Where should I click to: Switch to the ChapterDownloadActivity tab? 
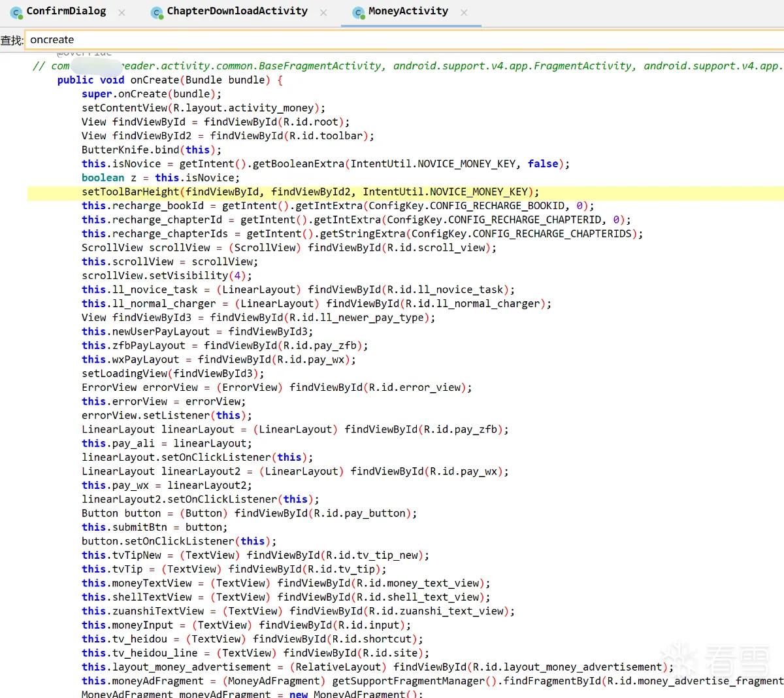pos(237,11)
